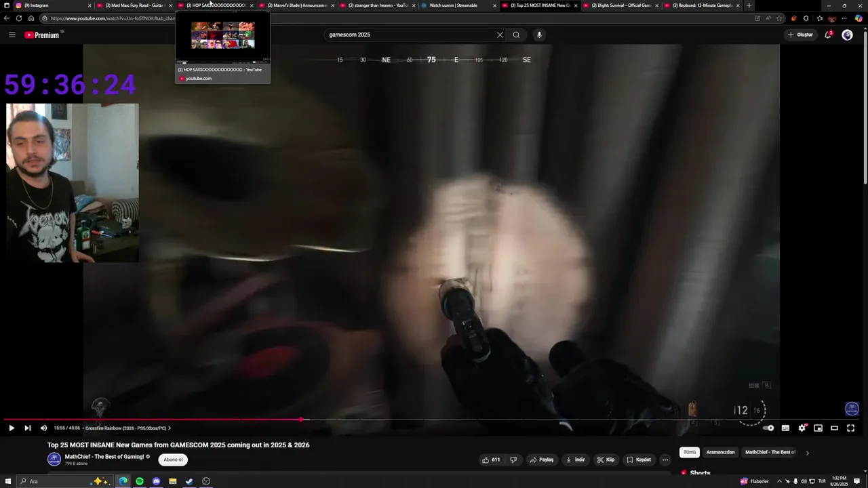Open the Oluştur create menu
The width and height of the screenshot is (868, 488).
click(x=800, y=35)
